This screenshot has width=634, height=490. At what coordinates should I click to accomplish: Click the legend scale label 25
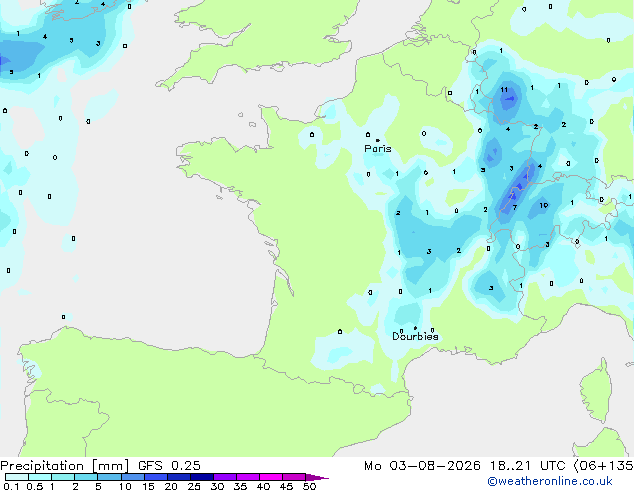point(194,486)
